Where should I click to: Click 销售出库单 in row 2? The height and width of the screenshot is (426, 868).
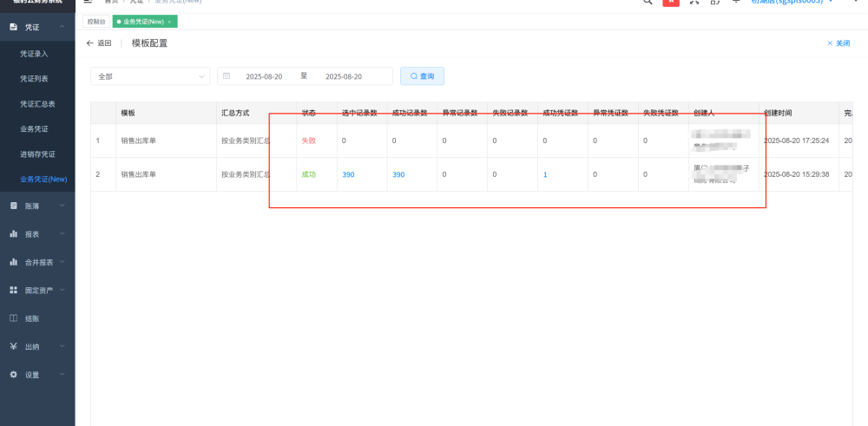tap(138, 175)
